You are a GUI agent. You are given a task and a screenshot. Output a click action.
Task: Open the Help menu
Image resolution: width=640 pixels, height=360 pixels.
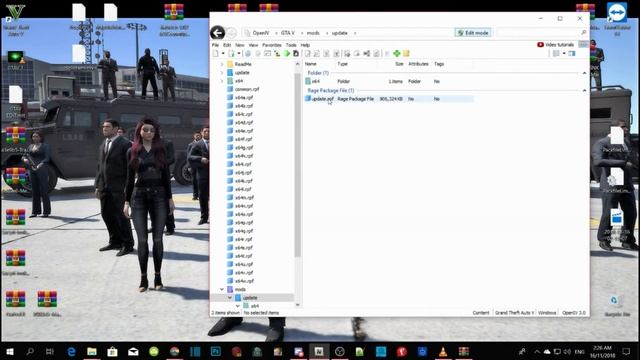click(x=305, y=45)
